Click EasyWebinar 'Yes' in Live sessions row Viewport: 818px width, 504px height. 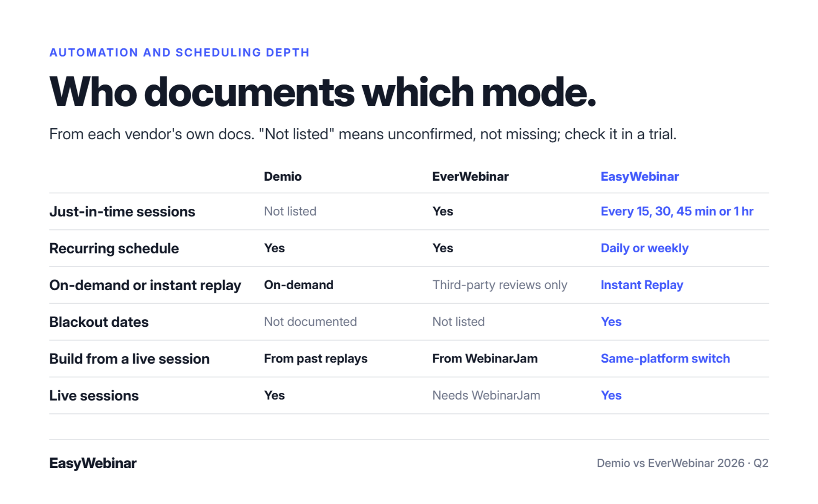611,395
